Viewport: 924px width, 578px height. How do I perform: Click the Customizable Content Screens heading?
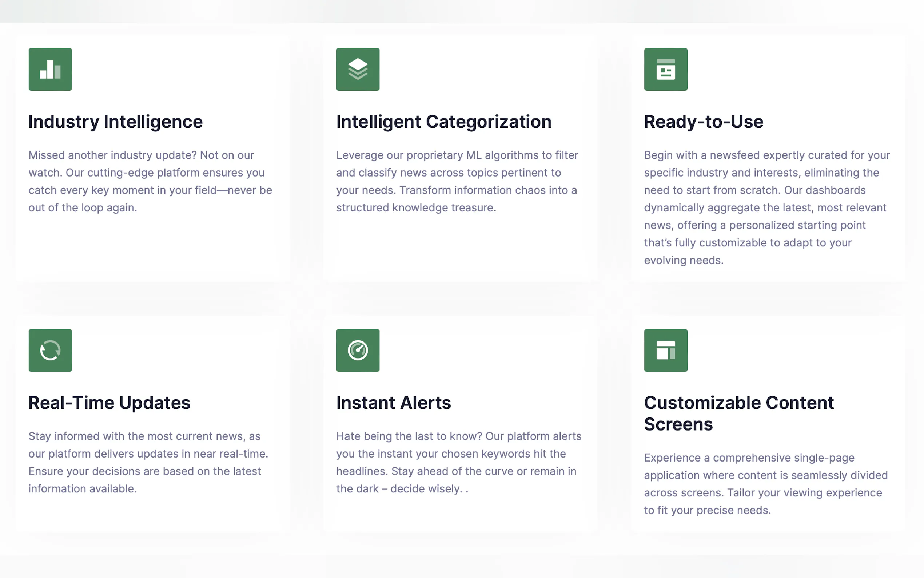point(738,413)
